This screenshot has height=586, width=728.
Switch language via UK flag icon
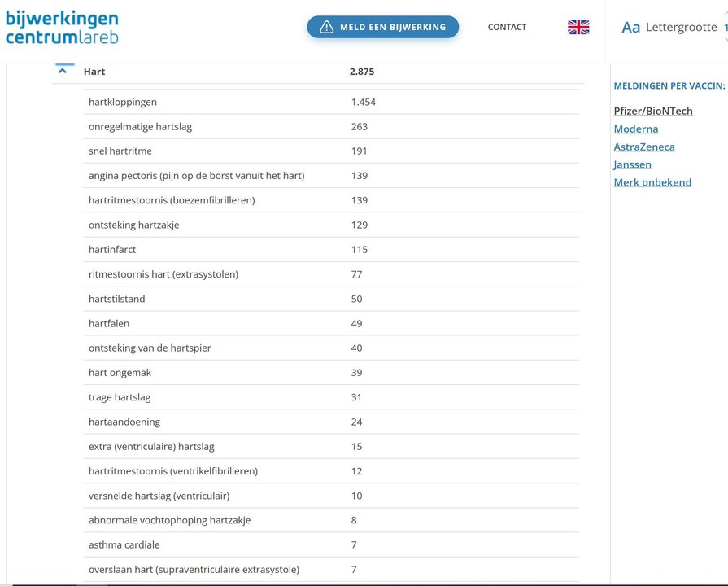point(578,27)
